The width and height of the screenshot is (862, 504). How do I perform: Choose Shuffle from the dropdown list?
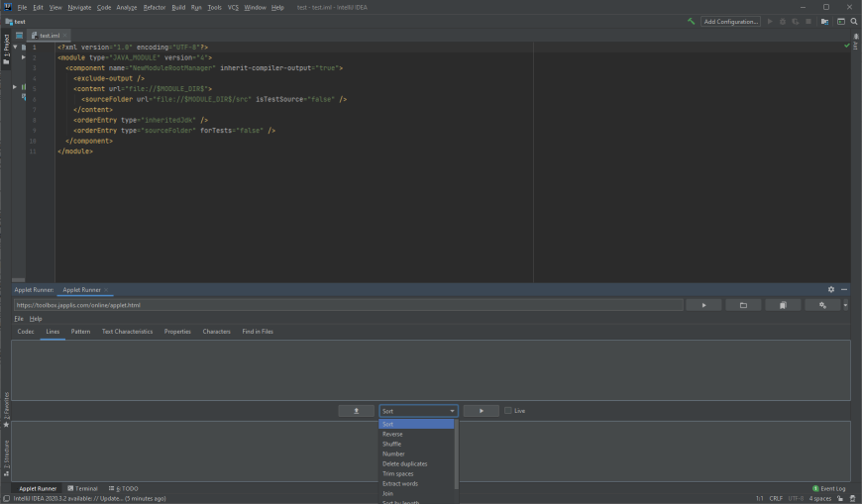click(x=416, y=444)
